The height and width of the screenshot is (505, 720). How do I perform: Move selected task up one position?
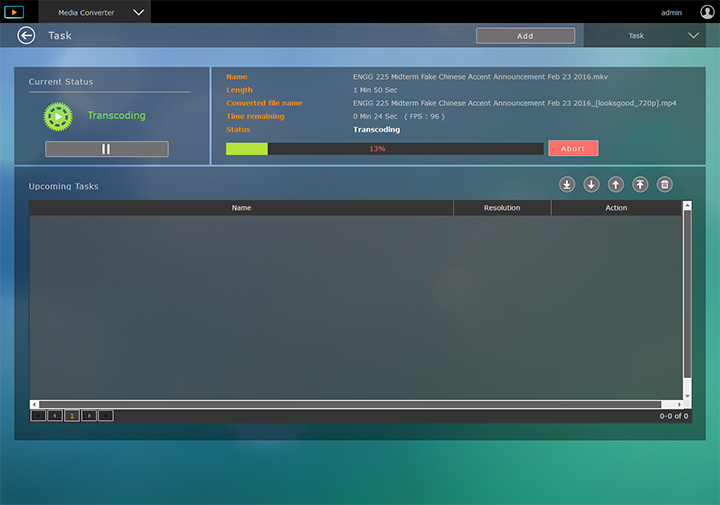(x=616, y=185)
